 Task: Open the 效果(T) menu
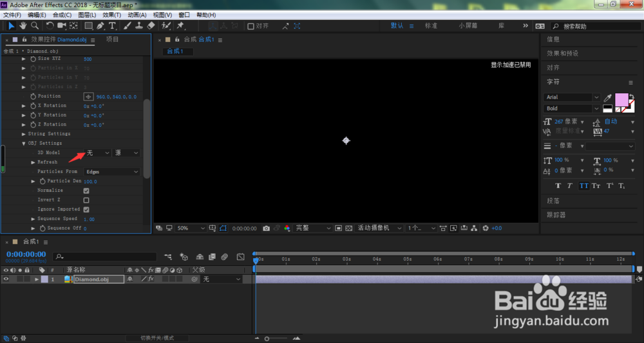pyautogui.click(x=111, y=15)
